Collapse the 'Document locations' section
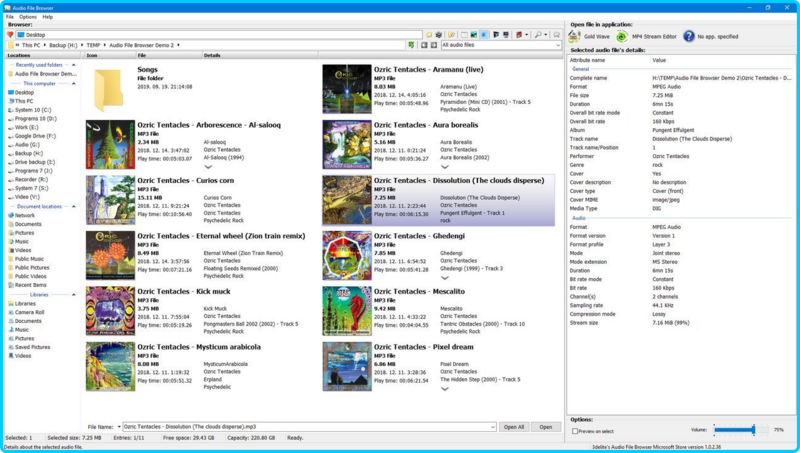This screenshot has height=453, width=800. (x=73, y=207)
